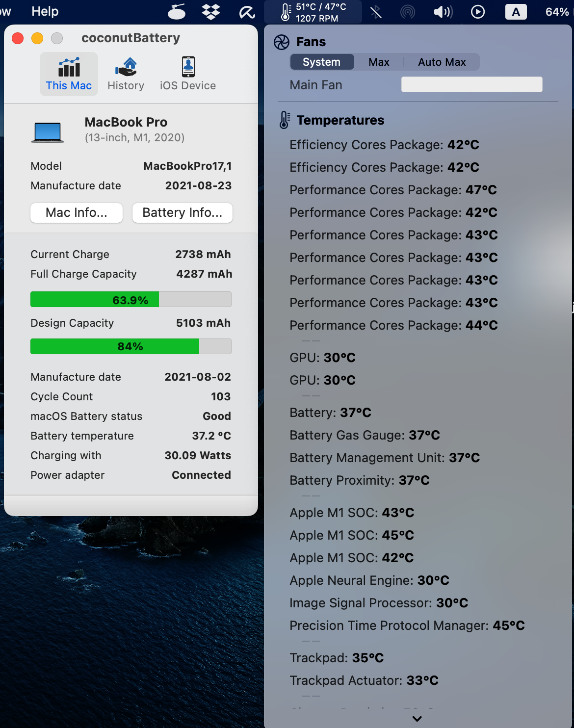The image size is (574, 728).
Task: Click the Temperatures thermometer icon
Action: [x=285, y=120]
